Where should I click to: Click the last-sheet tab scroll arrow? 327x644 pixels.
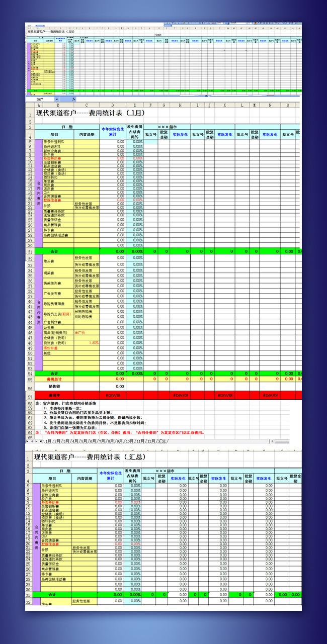(x=41, y=441)
